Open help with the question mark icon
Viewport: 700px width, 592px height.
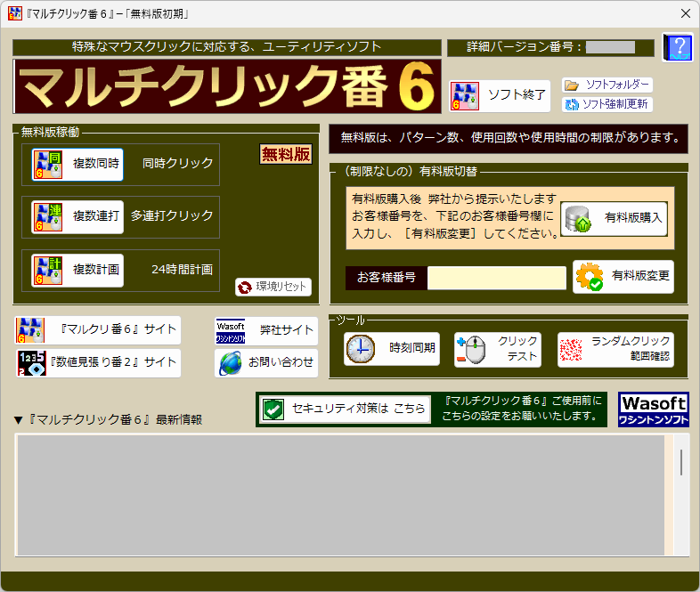tap(677, 47)
